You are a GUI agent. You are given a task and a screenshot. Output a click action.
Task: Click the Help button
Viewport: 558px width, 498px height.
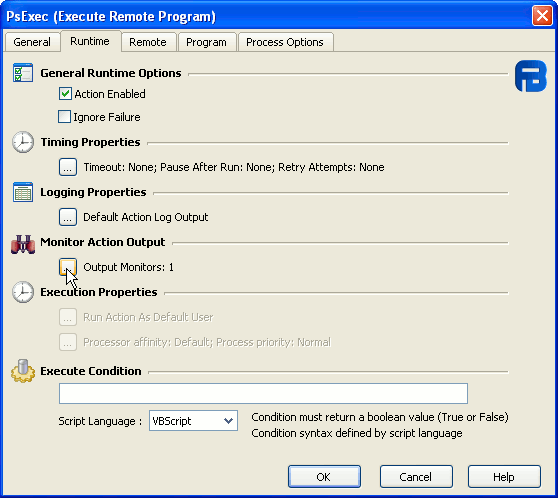(504, 477)
